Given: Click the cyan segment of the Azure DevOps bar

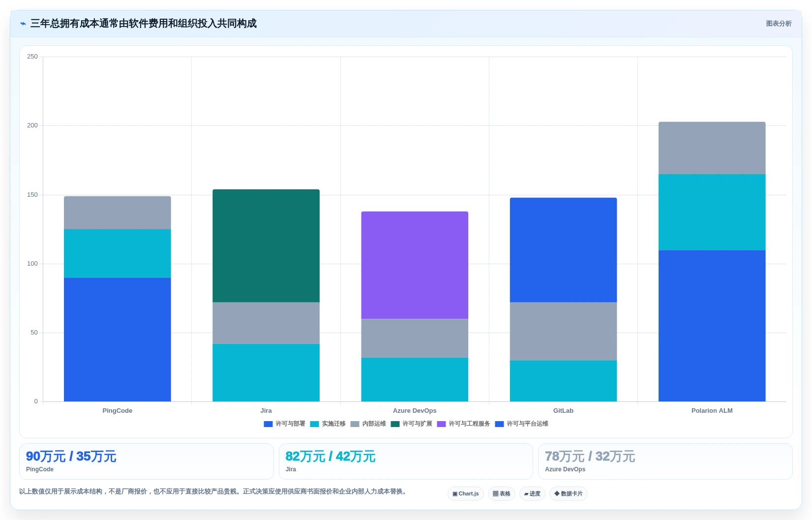Looking at the screenshot, I should tap(415, 379).
